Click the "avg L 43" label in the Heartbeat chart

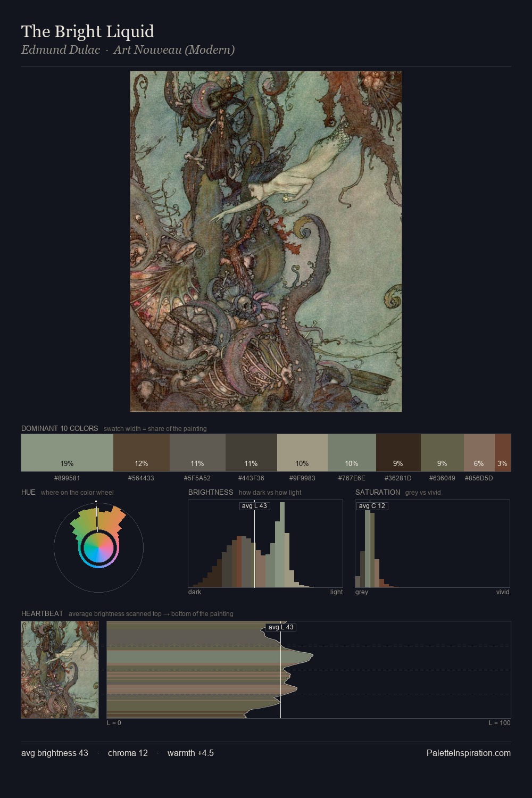281,627
